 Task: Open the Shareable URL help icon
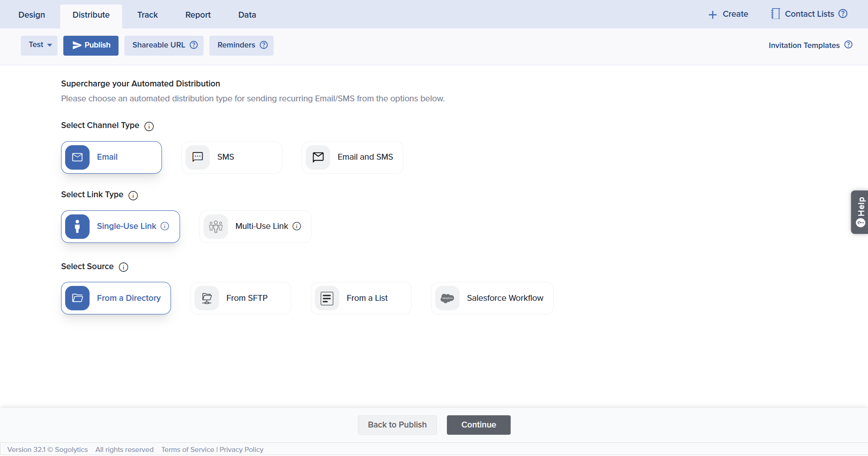[194, 45]
